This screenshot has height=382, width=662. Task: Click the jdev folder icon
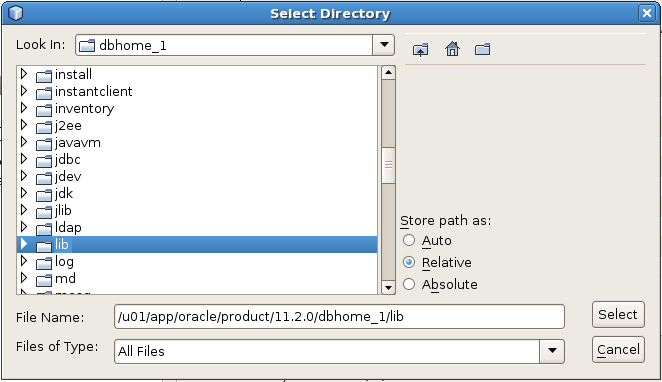tap(43, 178)
